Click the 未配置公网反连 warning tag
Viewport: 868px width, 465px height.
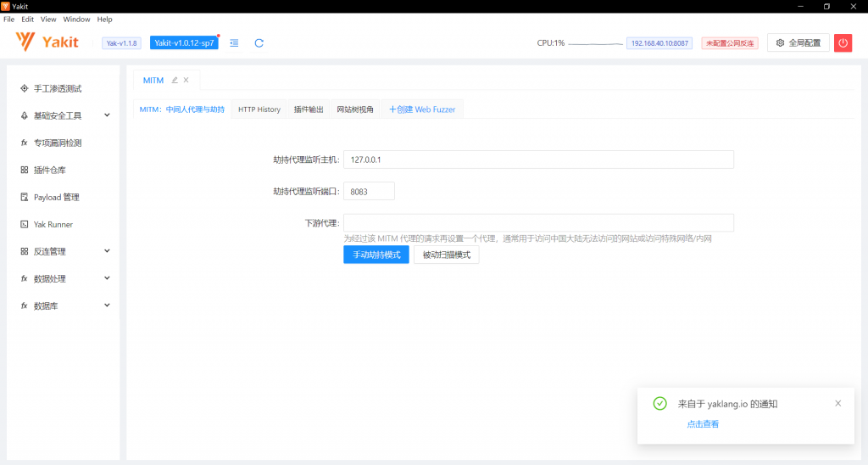[x=730, y=43]
